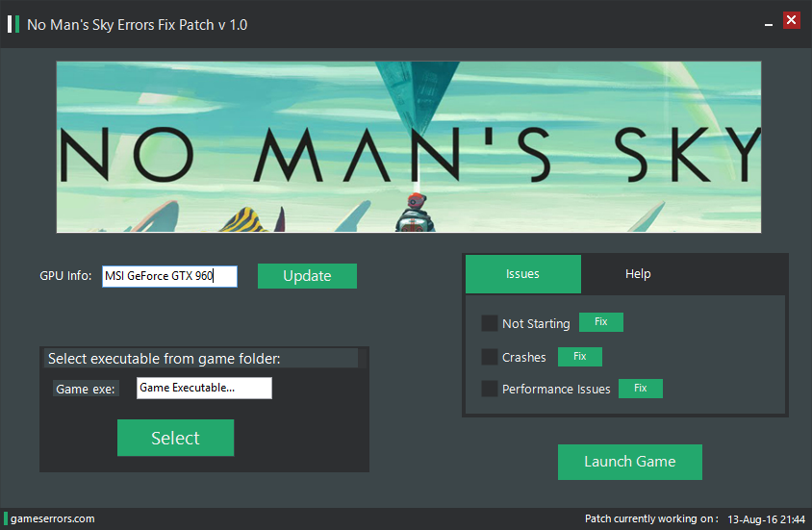The image size is (812, 530).
Task: Enable the Crashes checkbox
Action: [x=490, y=357]
